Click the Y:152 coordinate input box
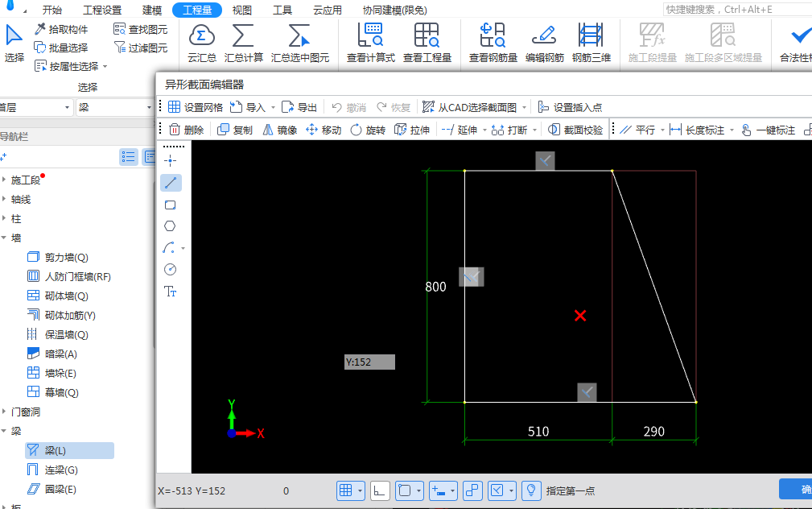 (x=369, y=362)
